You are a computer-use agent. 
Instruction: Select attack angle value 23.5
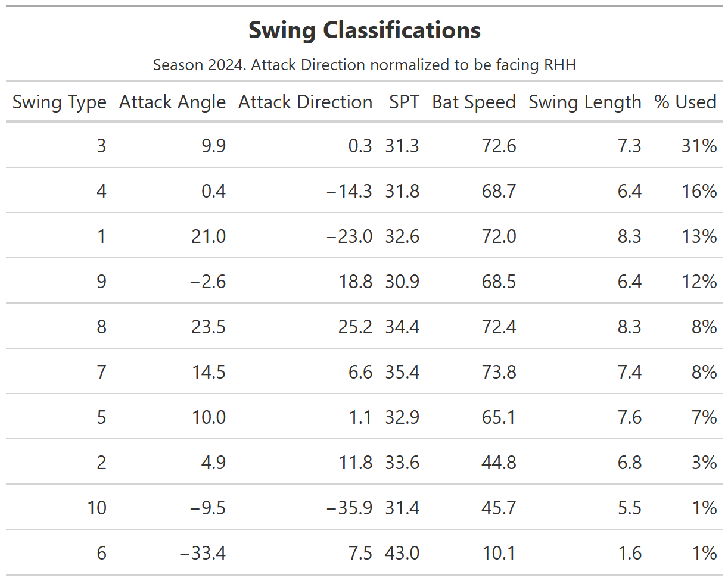point(209,327)
